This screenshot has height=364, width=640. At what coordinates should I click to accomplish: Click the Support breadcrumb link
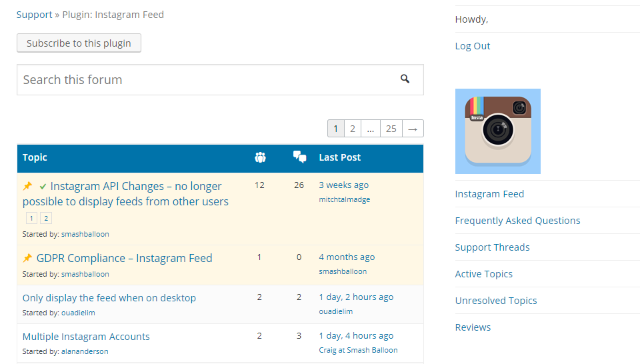pos(35,15)
